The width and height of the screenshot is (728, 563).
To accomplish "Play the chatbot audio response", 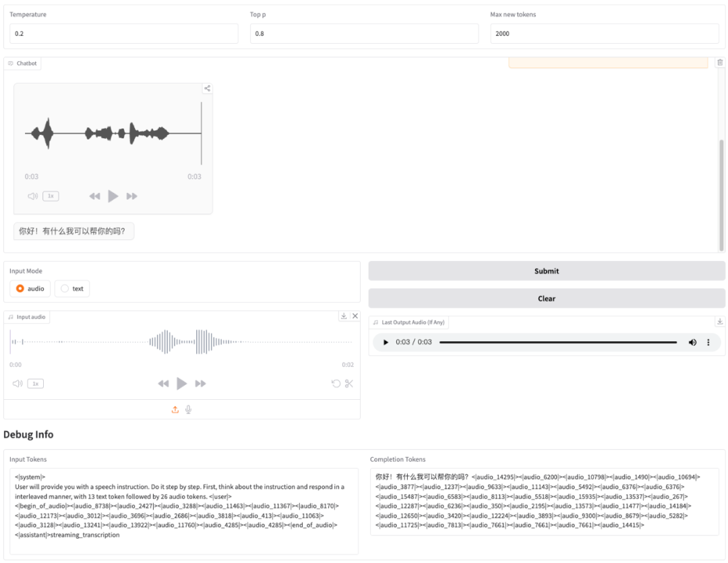I will click(x=113, y=196).
